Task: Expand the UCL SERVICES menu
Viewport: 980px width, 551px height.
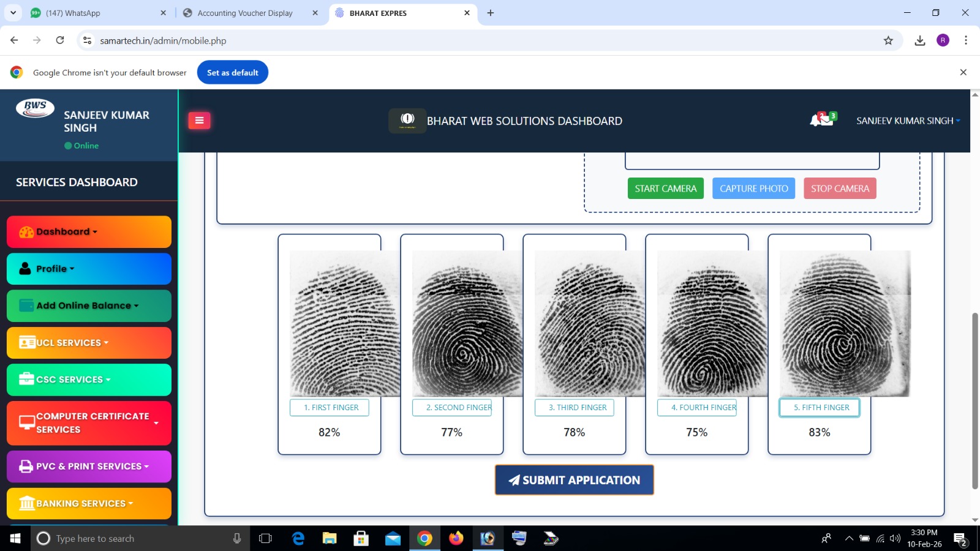Action: 89,343
